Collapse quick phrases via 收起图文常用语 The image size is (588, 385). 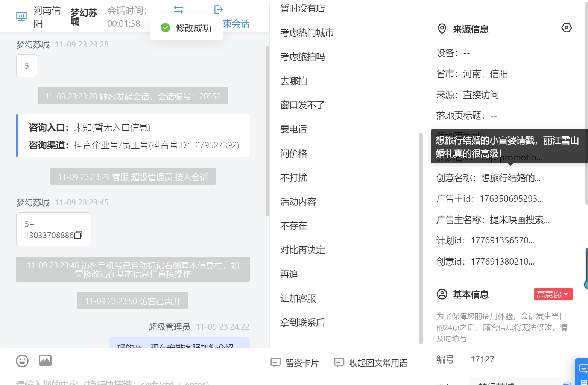click(x=371, y=363)
